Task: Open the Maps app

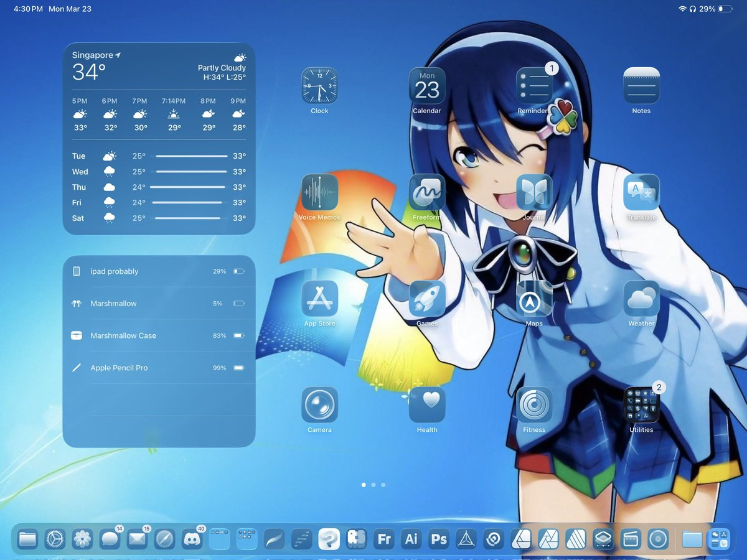Action: [534, 299]
